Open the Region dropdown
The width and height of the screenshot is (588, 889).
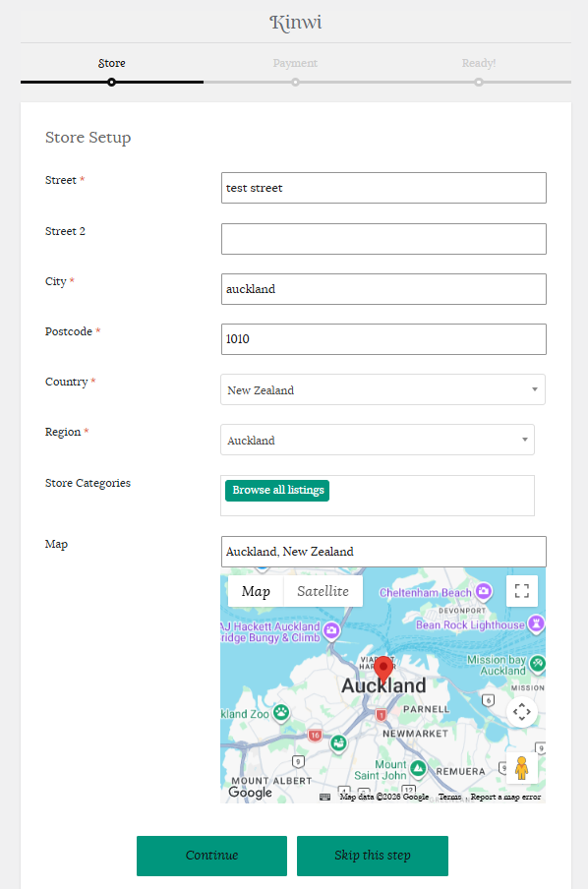[x=377, y=440]
